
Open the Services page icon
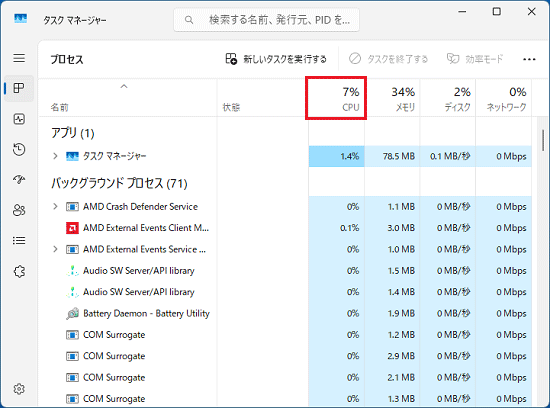(19, 271)
